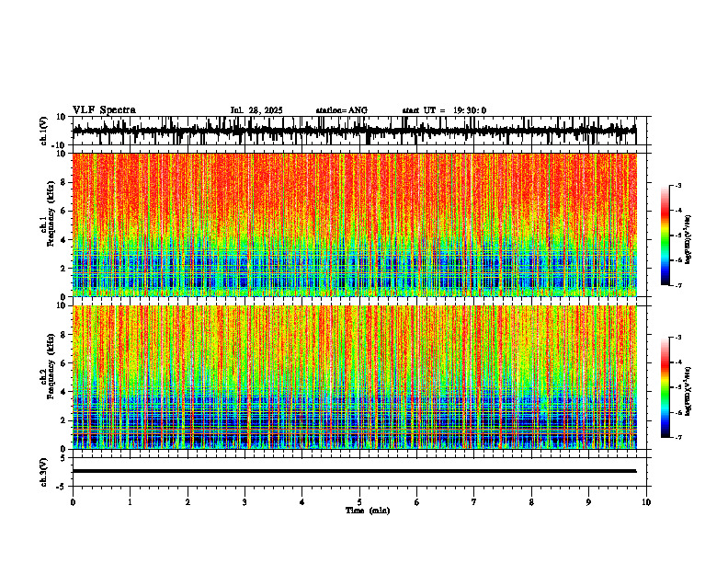Click the '-7' label on ch.2 color bar
The image size is (728, 563).
coord(677,437)
